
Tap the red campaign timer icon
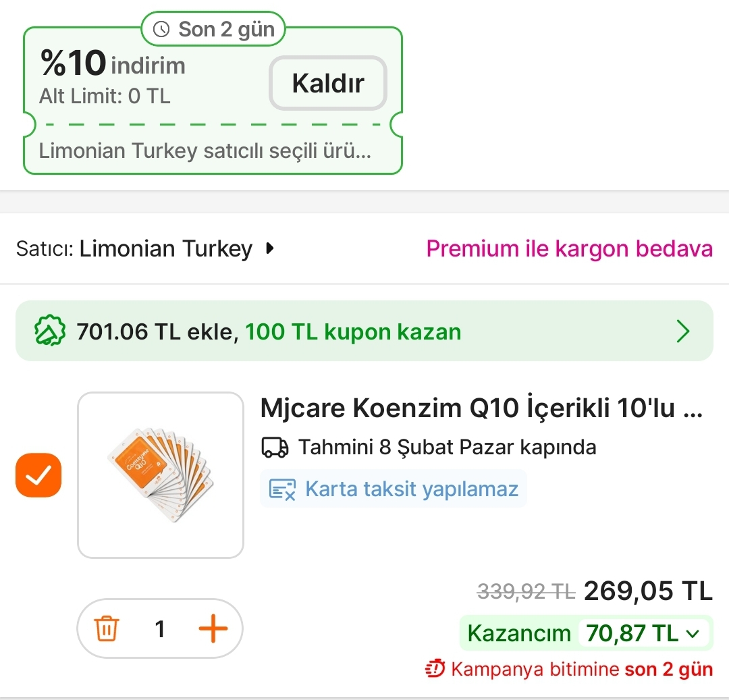point(435,669)
